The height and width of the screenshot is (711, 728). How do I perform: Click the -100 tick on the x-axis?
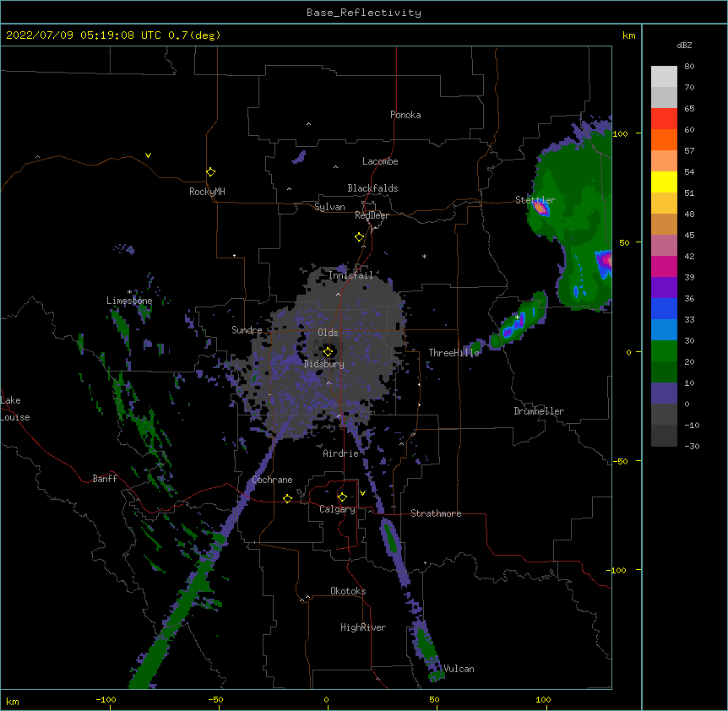106,699
